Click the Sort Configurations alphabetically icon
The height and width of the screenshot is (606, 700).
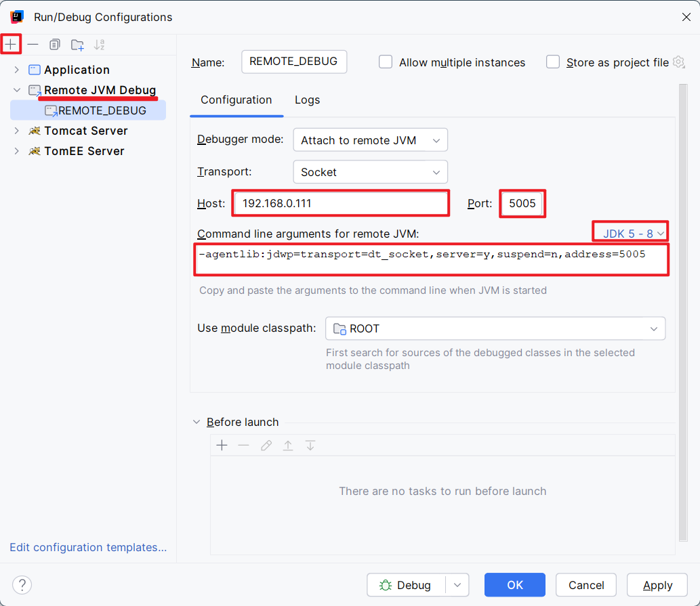(x=100, y=45)
